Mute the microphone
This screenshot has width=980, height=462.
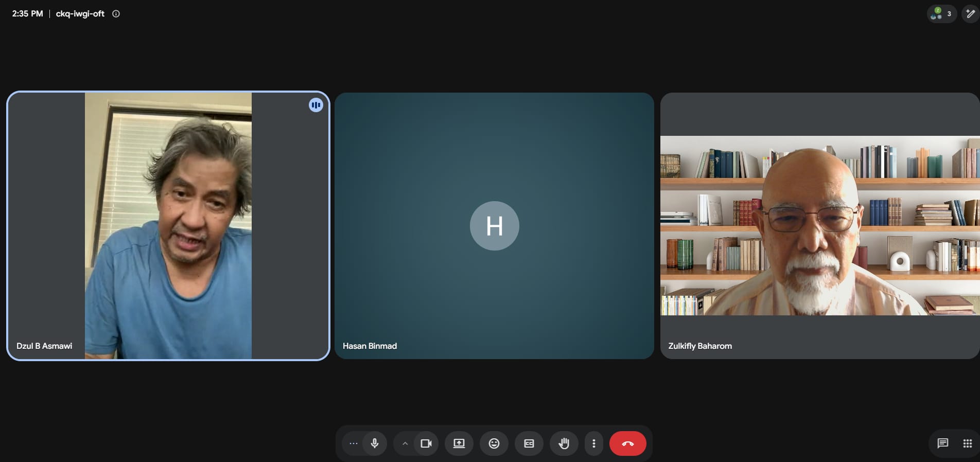(375, 443)
